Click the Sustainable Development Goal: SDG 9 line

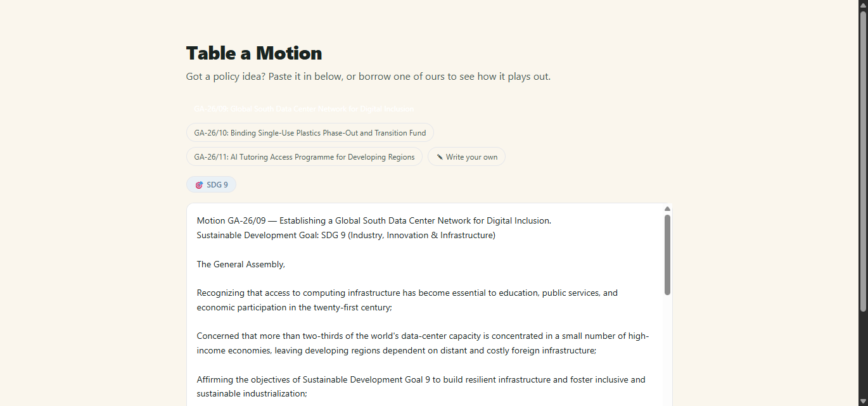click(x=346, y=236)
